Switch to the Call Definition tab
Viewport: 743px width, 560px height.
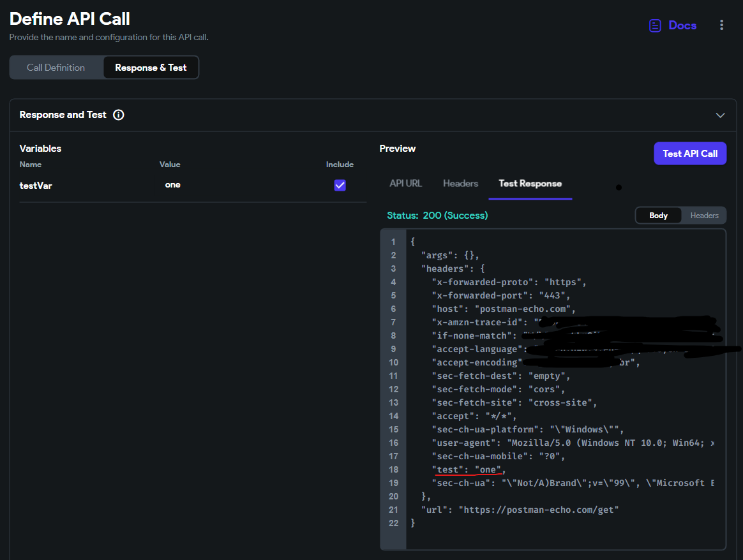pyautogui.click(x=56, y=67)
